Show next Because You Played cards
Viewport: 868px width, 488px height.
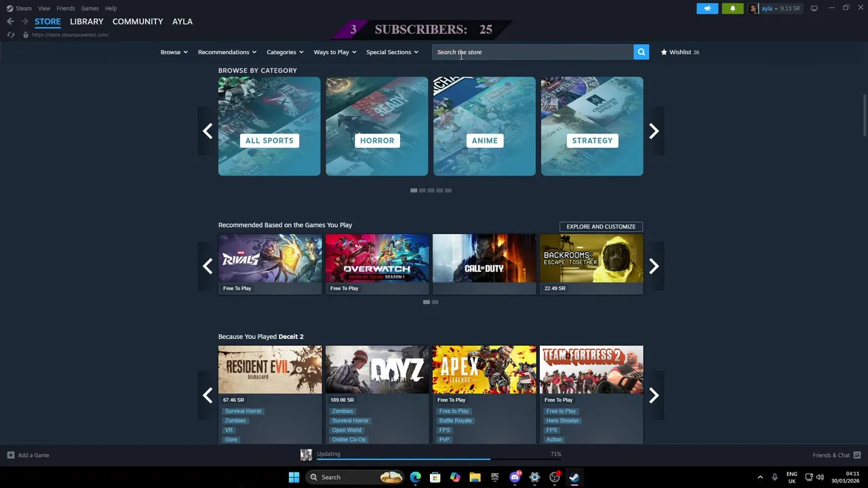[x=654, y=395]
